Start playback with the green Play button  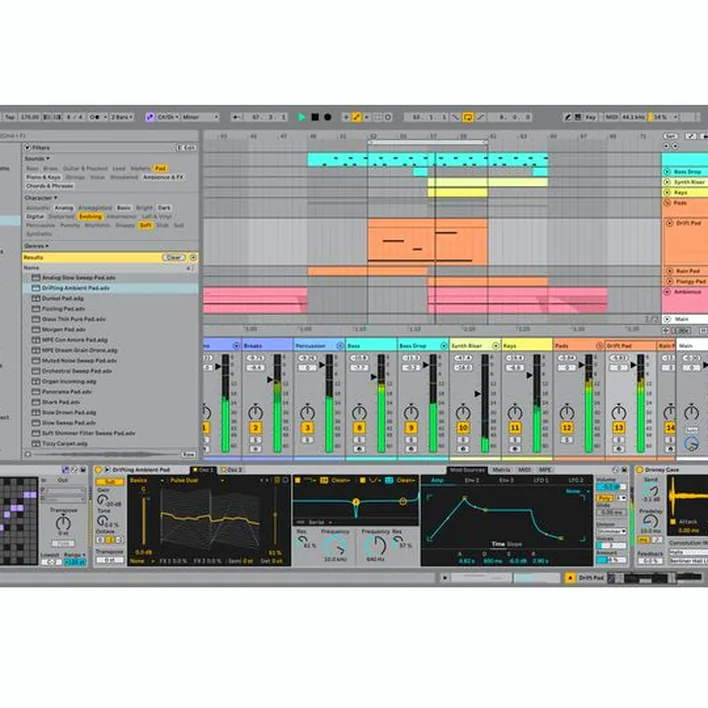pos(302,117)
